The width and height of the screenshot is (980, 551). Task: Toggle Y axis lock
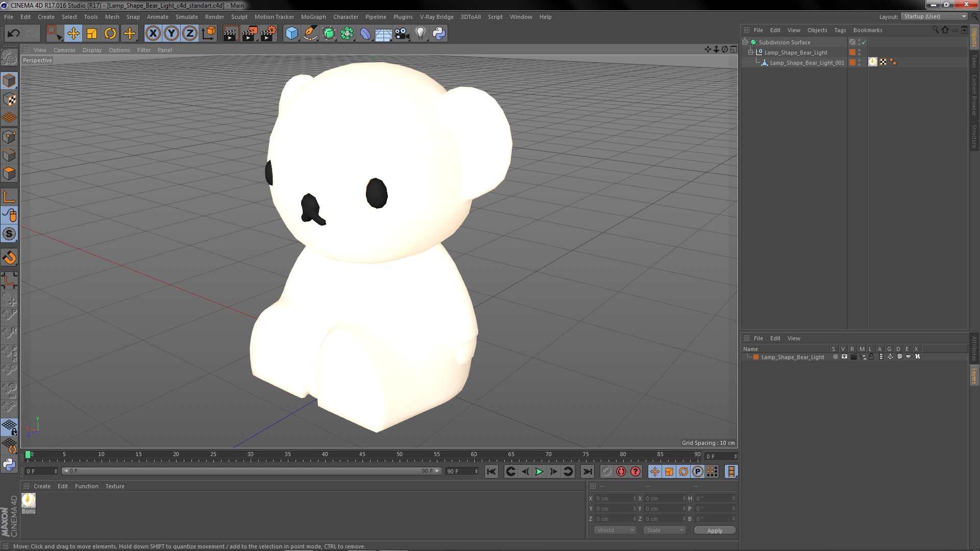pos(171,34)
